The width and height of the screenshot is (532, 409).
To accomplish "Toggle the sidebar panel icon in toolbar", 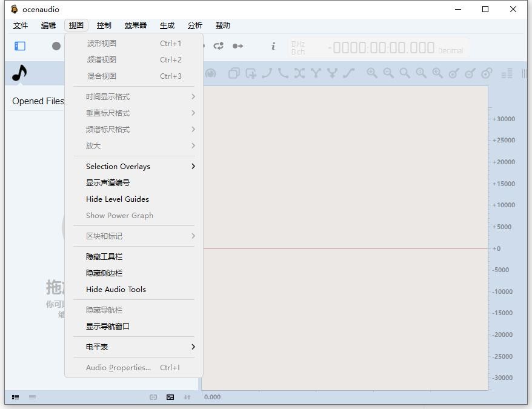I will pos(20,46).
